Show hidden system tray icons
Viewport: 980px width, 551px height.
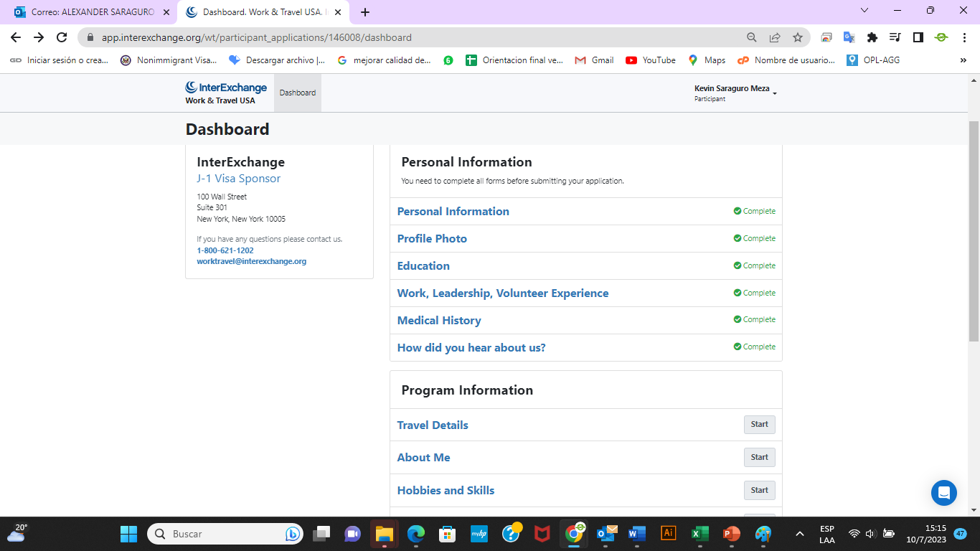click(x=799, y=534)
